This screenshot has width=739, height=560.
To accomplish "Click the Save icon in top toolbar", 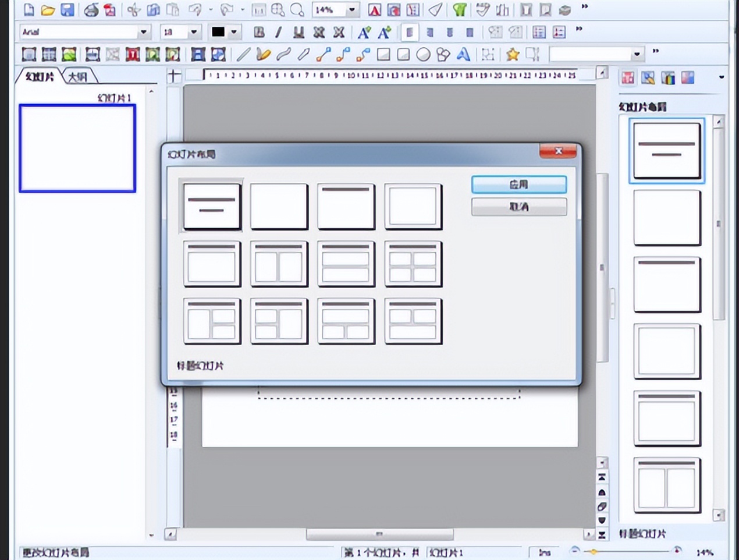I will [x=67, y=10].
